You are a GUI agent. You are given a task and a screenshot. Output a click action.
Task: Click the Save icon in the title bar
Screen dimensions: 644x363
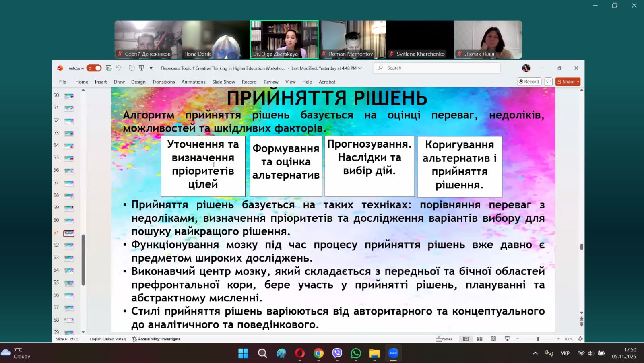(109, 68)
